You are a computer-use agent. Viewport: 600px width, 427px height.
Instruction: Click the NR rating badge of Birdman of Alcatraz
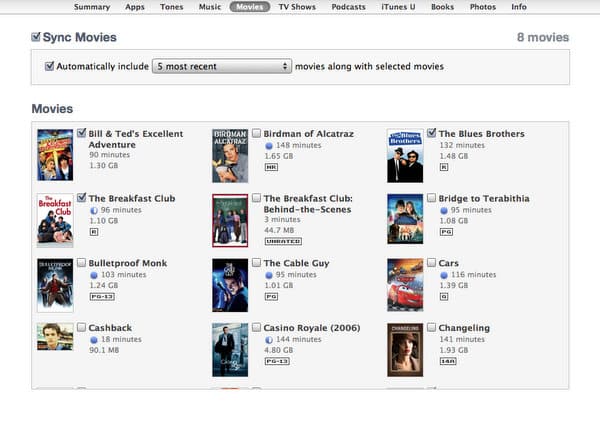tap(271, 167)
